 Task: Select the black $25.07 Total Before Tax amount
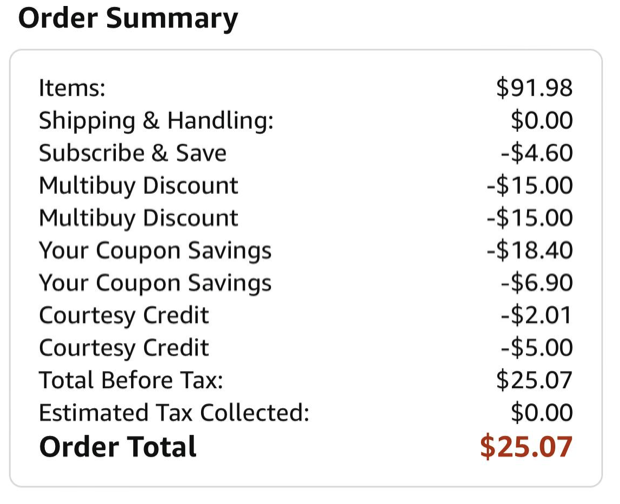(x=534, y=380)
